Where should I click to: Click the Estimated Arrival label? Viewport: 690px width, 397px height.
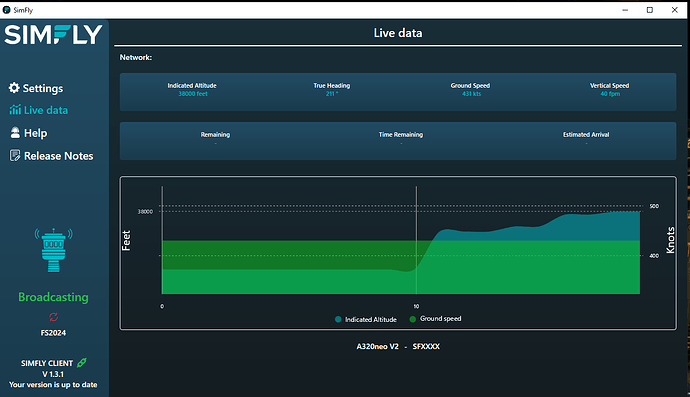[586, 135]
